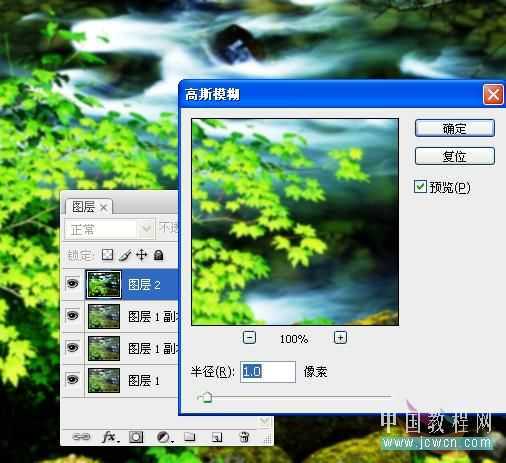The image size is (506, 463).
Task: Close the 图层 panel tab
Action: click(104, 208)
